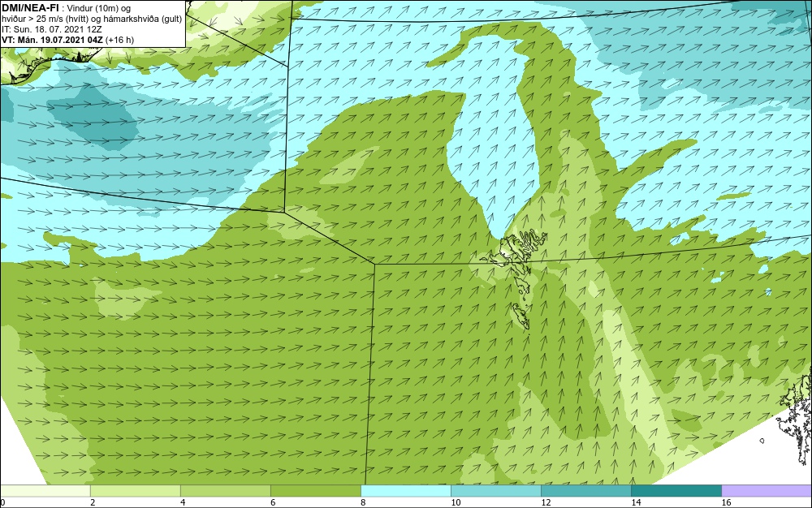Click the legend value '14'

click(636, 502)
